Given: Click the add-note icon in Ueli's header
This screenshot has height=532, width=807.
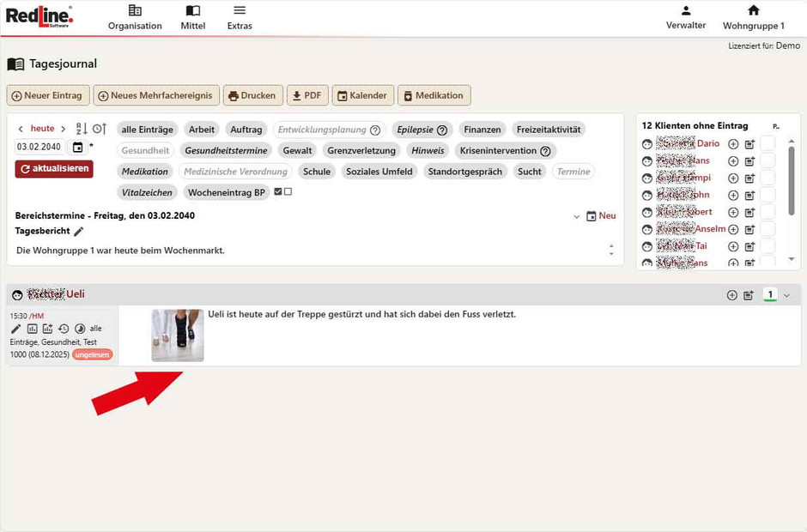Looking at the screenshot, I should 749,295.
